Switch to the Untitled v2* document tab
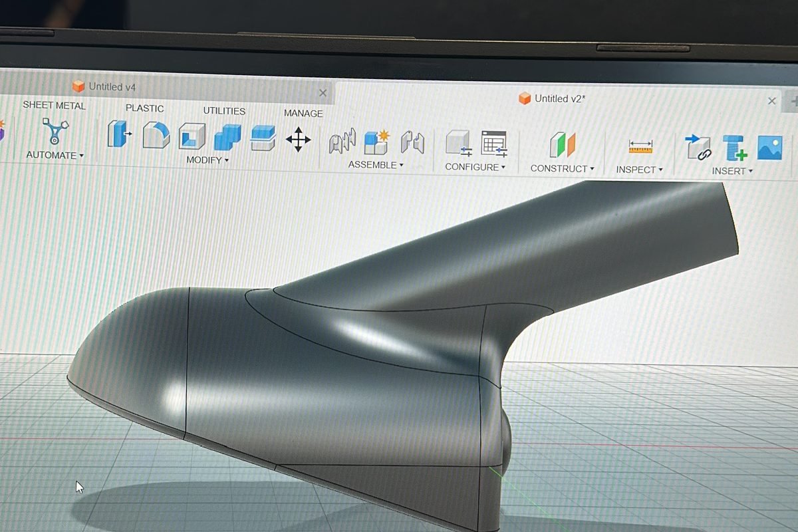 (x=559, y=98)
